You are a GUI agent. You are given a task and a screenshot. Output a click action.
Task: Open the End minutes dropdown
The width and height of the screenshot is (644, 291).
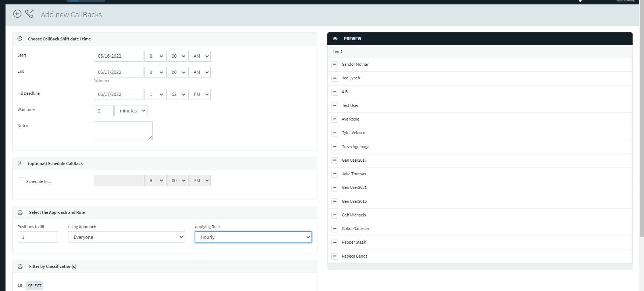point(177,72)
